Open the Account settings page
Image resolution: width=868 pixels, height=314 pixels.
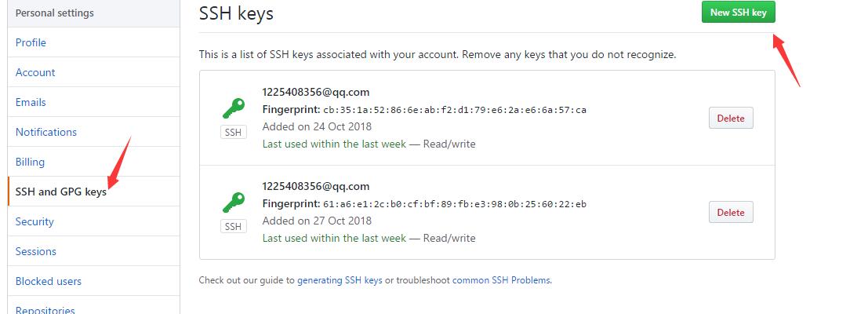[35, 72]
